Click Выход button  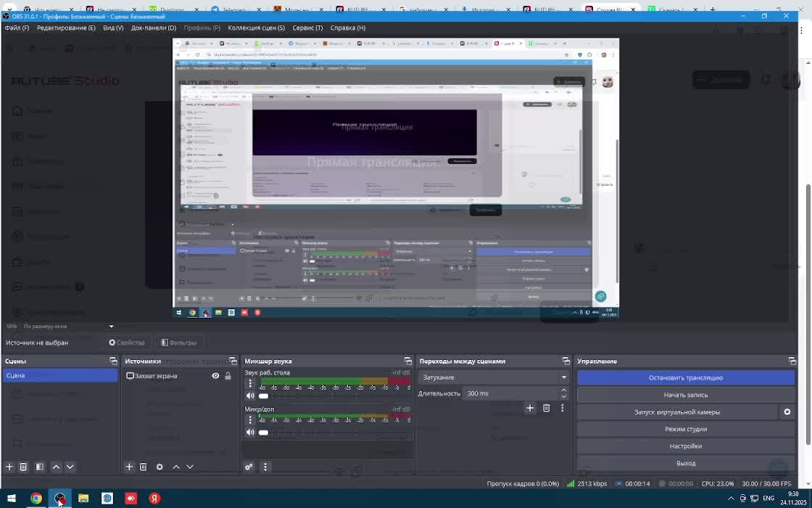(686, 464)
